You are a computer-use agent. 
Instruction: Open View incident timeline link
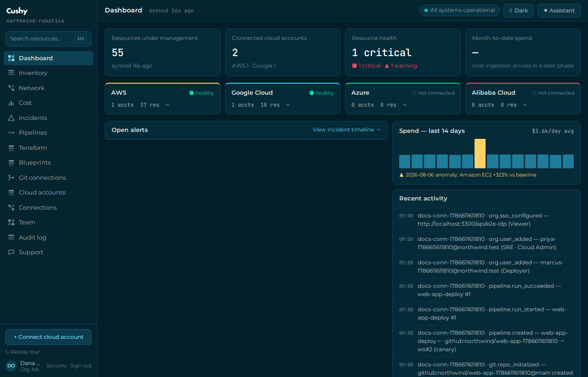347,130
